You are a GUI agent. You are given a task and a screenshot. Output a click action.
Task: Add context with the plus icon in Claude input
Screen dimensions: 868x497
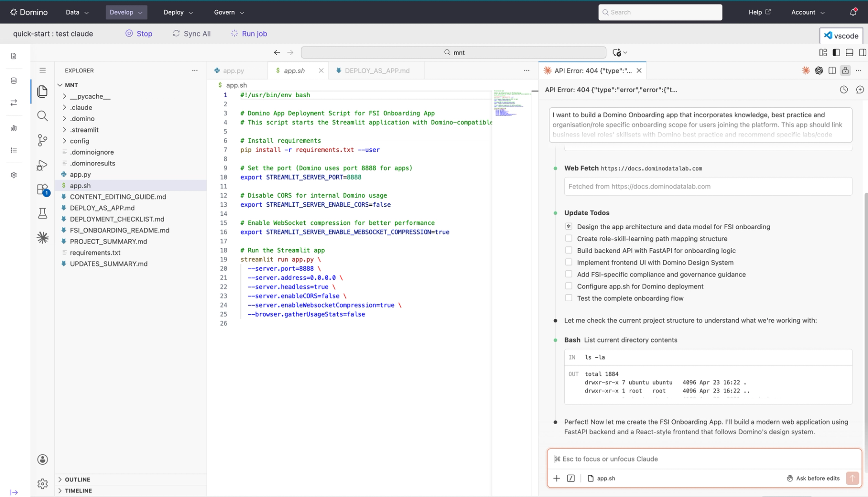[x=557, y=478]
